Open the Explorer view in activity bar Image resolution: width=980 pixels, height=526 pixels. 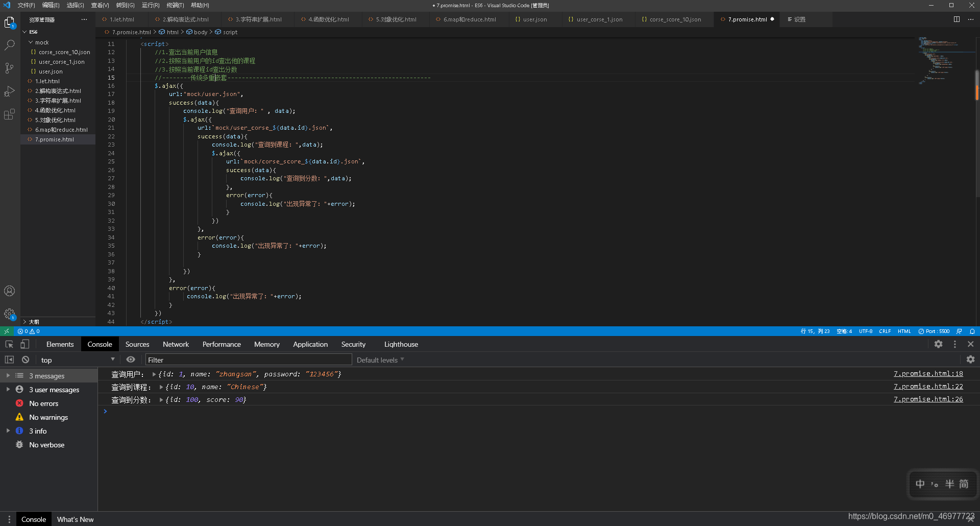coord(10,22)
